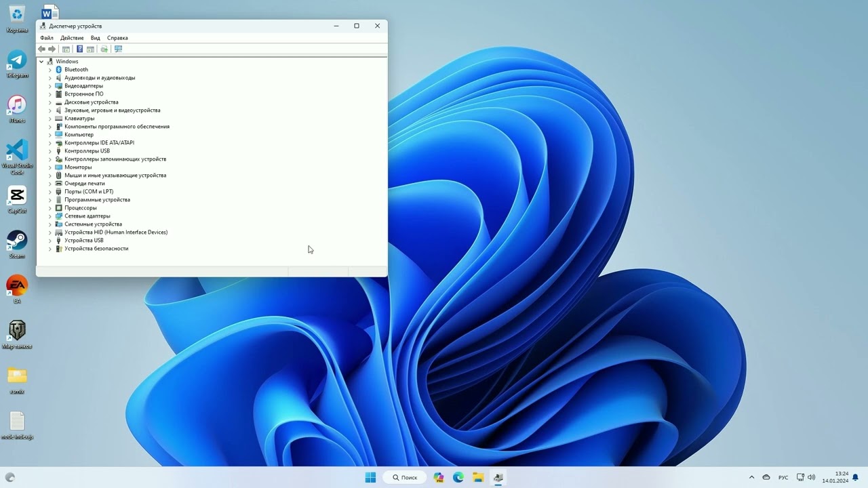
Task: Open the Действие menu
Action: (x=72, y=38)
